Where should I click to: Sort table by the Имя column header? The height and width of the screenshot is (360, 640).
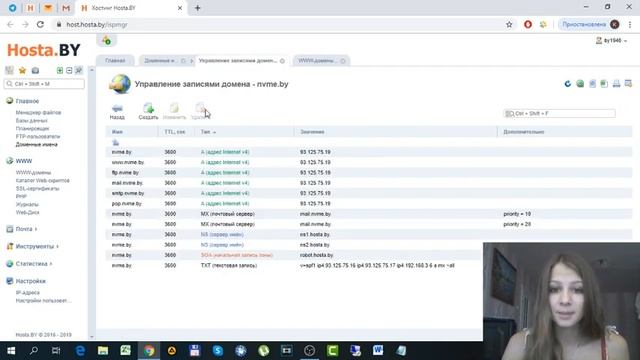[x=117, y=132]
